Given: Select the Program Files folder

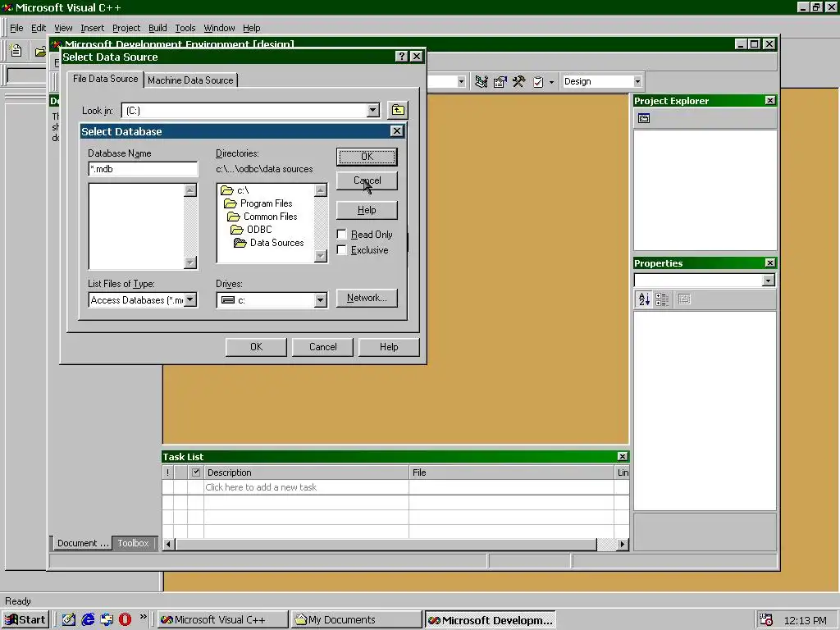Looking at the screenshot, I should pos(258,203).
